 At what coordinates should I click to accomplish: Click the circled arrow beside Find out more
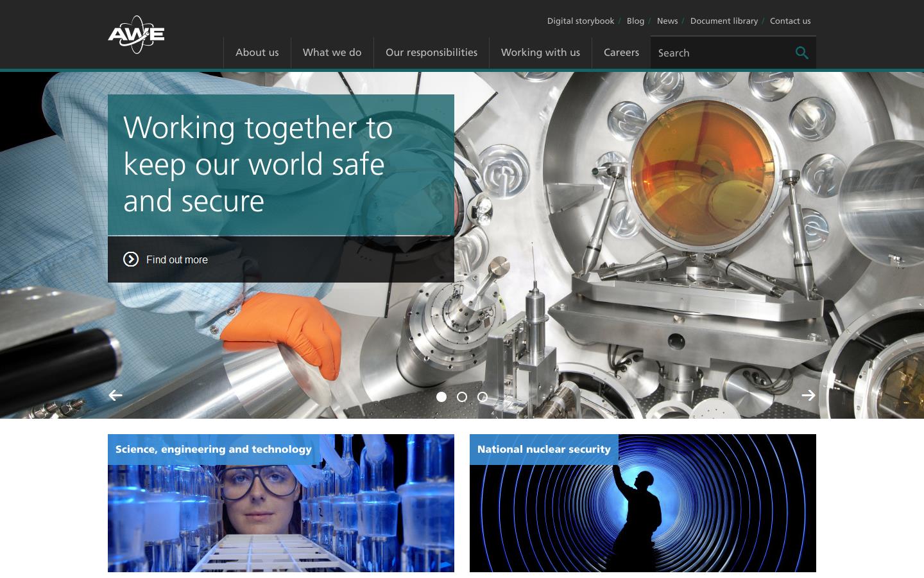(x=131, y=259)
